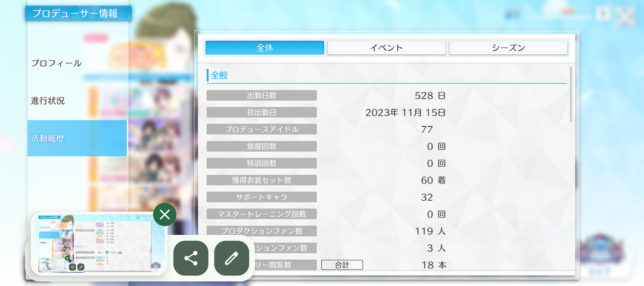Click the stats panel scrollbar

(x=571, y=94)
